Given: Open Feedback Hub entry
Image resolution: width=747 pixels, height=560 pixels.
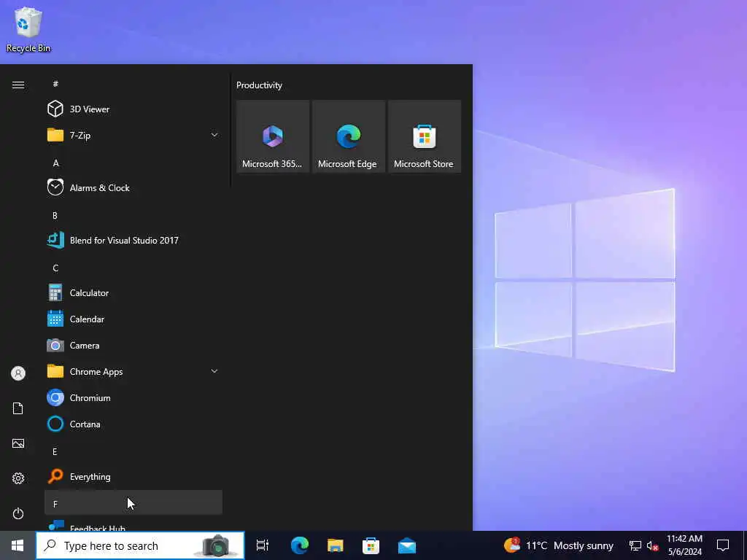Looking at the screenshot, I should coord(133,525).
